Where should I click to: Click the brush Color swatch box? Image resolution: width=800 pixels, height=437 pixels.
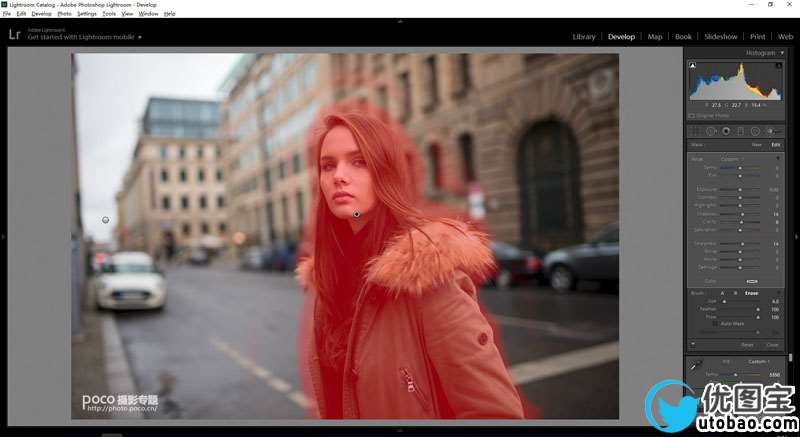click(x=752, y=281)
